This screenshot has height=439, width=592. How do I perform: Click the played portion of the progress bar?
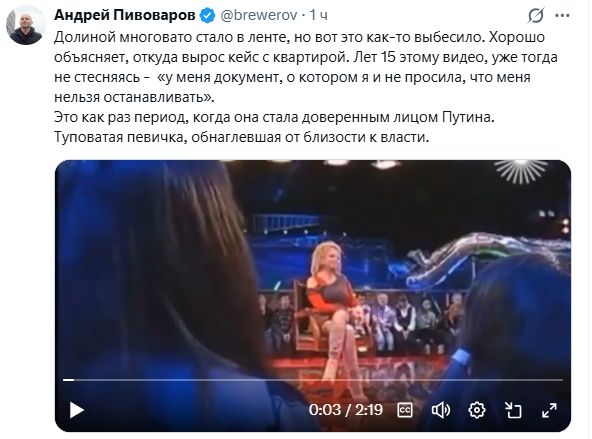pyautogui.click(x=68, y=380)
